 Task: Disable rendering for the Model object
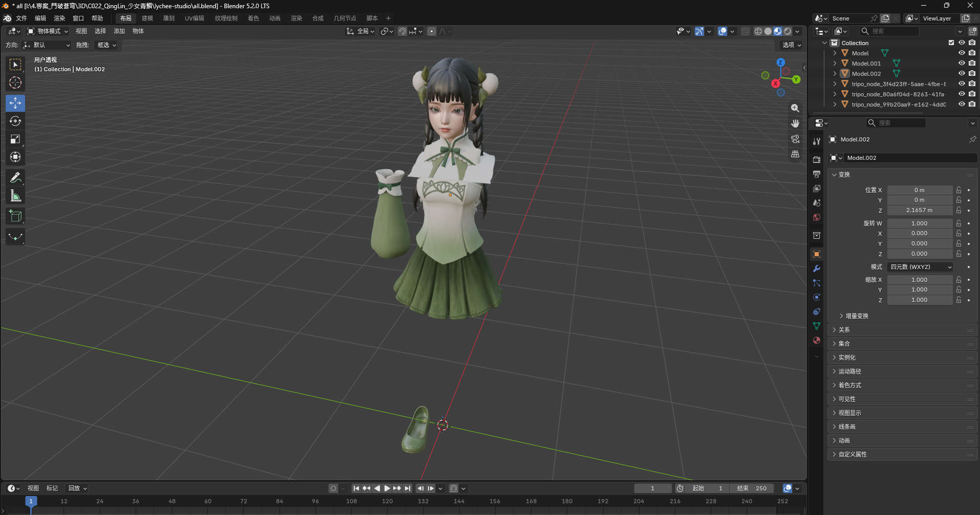pos(972,53)
